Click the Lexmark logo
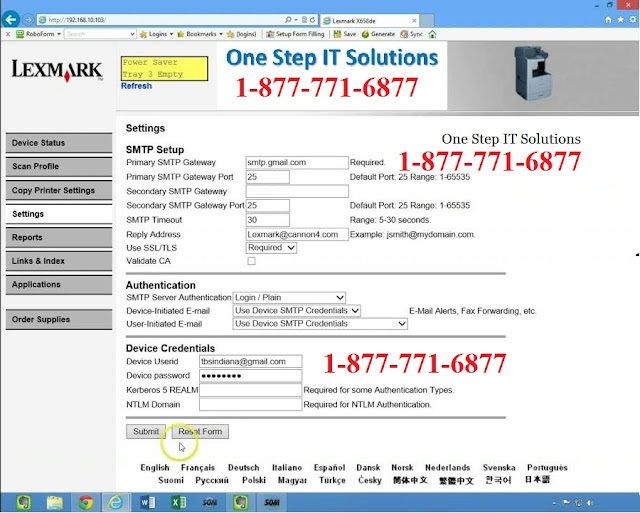Image resolution: width=640 pixels, height=513 pixels. point(57,70)
